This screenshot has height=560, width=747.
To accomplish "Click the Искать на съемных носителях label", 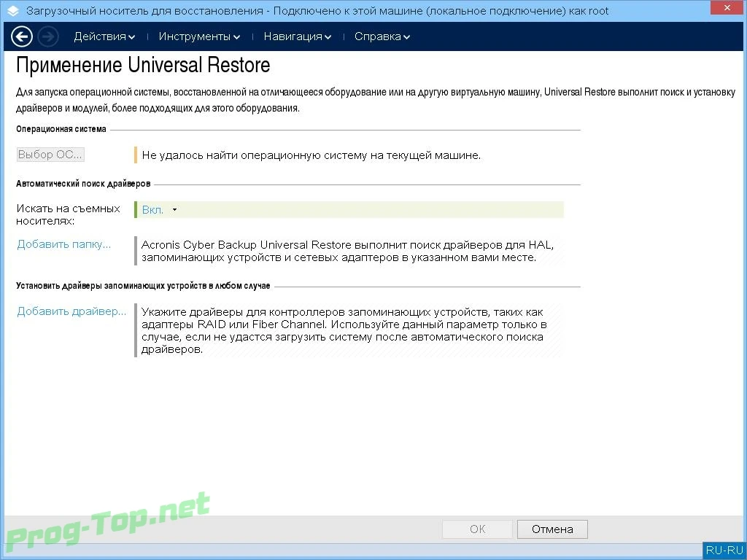I will pyautogui.click(x=68, y=215).
